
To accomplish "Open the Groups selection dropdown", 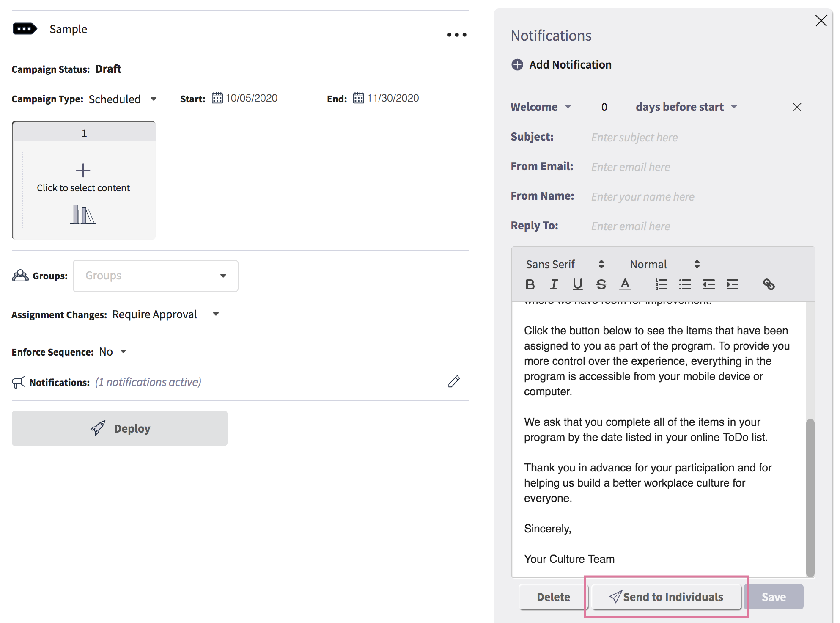I will click(156, 276).
